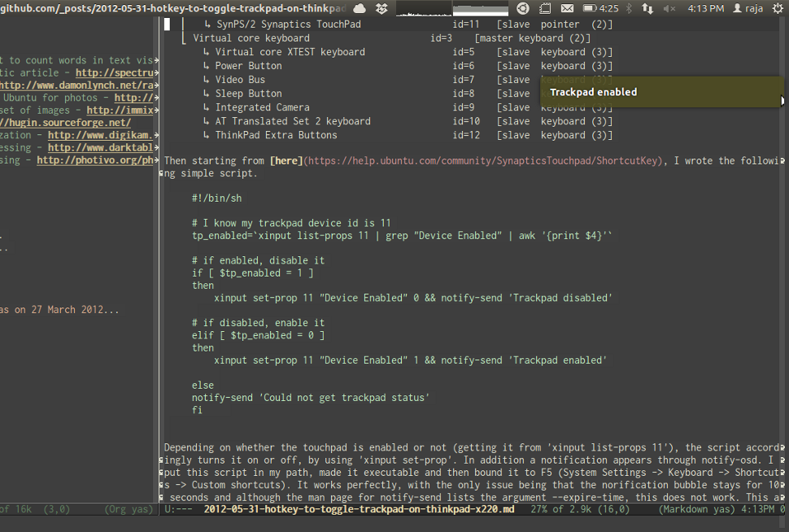Image resolution: width=789 pixels, height=532 pixels.
Task: Open the Ubuntu One cloud indicator
Action: pyautogui.click(x=359, y=8)
